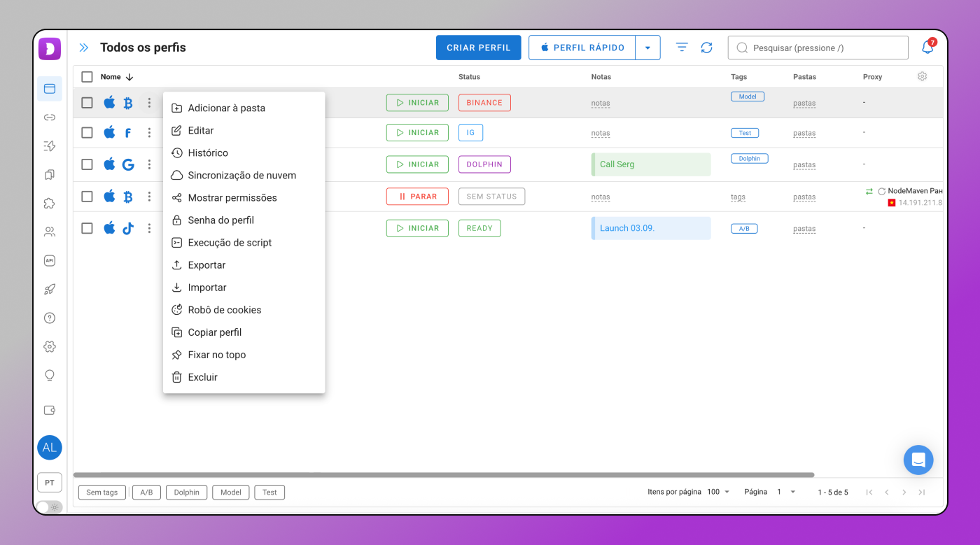Open the help question mark sidebar icon

(x=50, y=318)
